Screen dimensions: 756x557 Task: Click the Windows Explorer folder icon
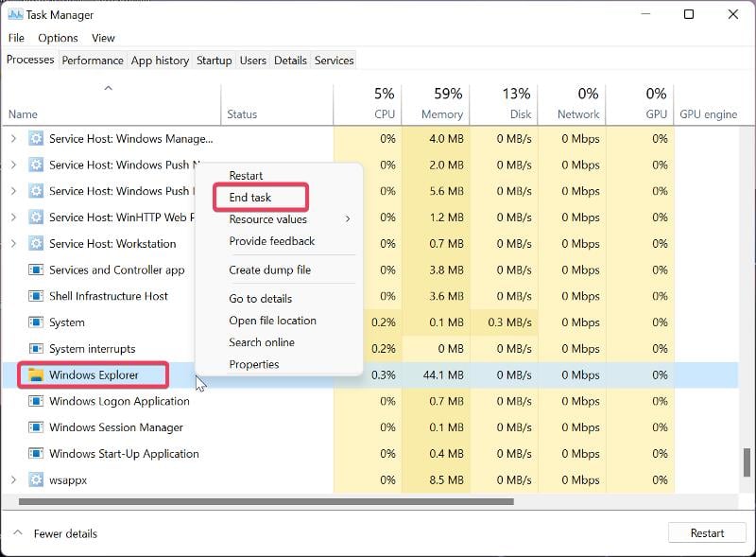36,374
